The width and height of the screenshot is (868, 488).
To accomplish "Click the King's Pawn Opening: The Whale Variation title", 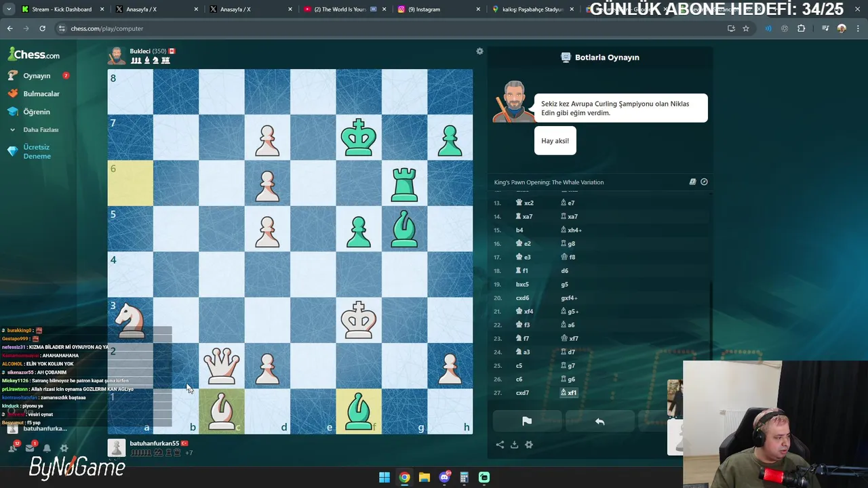I will coord(549,182).
